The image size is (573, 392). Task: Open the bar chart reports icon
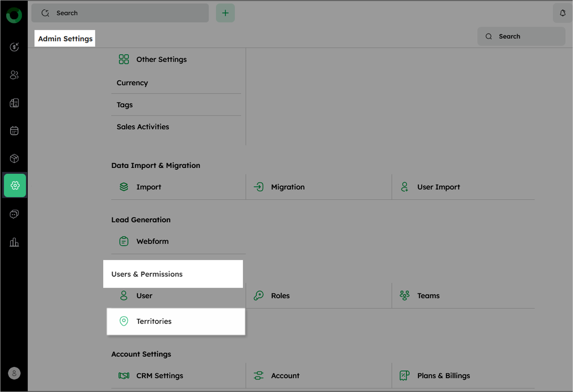click(14, 242)
